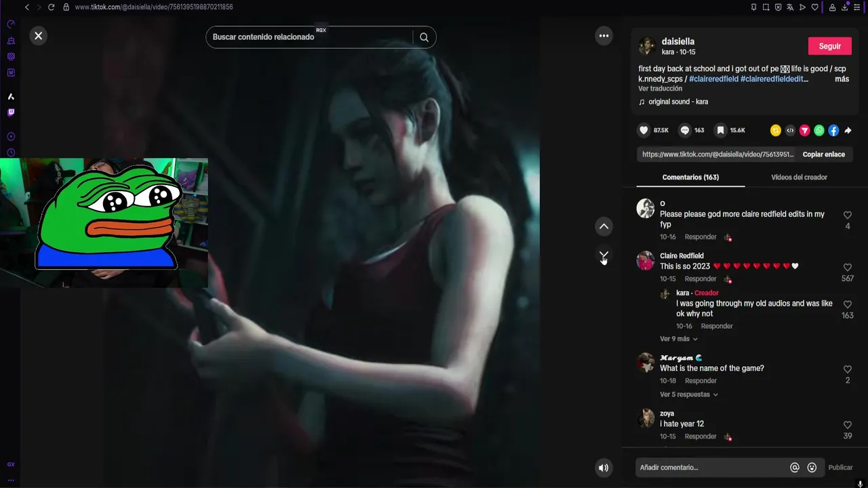Viewport: 868px width, 488px height.
Task: Like the 'i hate year 12' comment
Action: 848,425
